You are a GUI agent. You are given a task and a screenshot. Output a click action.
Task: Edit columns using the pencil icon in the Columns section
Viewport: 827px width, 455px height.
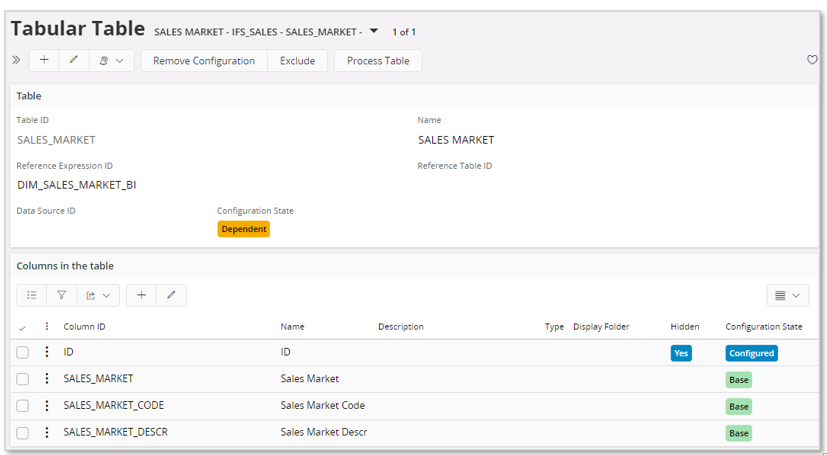click(171, 295)
